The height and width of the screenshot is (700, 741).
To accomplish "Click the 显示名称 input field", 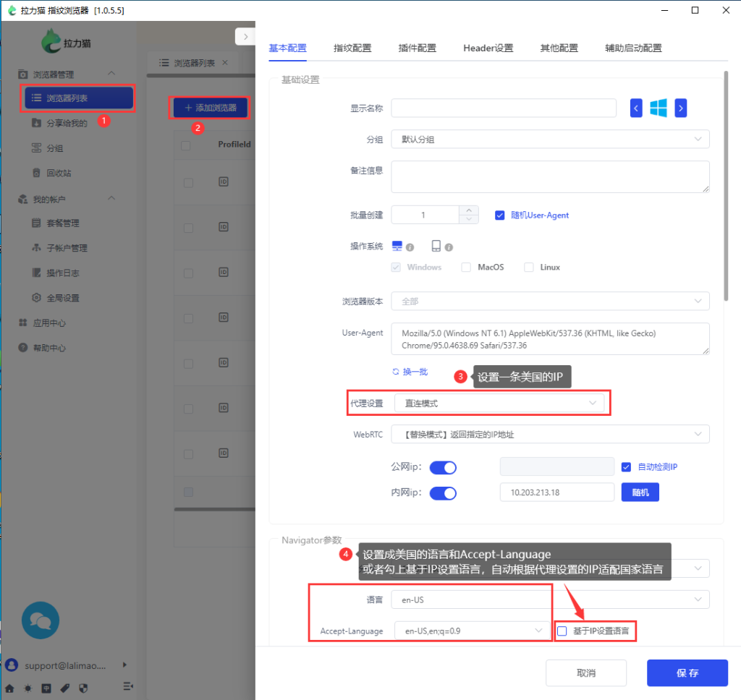I will click(x=504, y=108).
